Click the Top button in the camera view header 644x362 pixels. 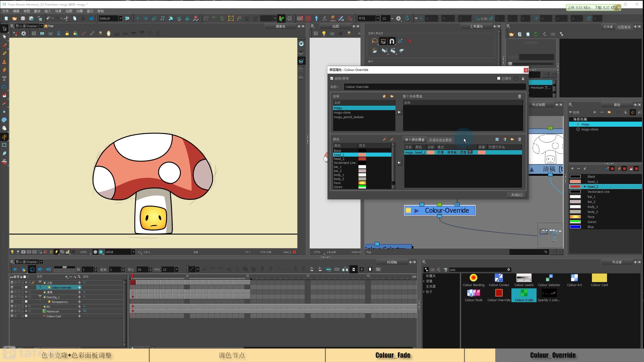49,26
